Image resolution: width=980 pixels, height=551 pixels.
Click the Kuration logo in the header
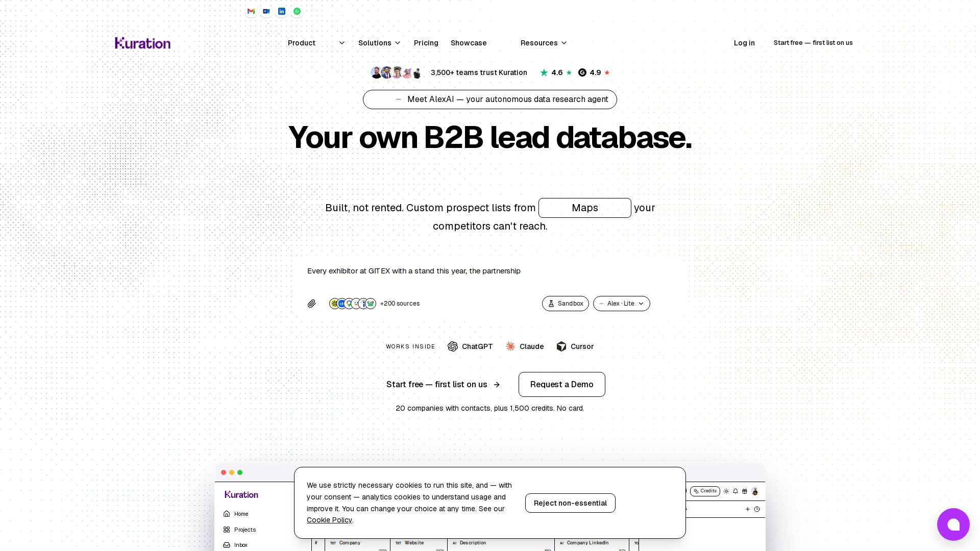tap(143, 43)
